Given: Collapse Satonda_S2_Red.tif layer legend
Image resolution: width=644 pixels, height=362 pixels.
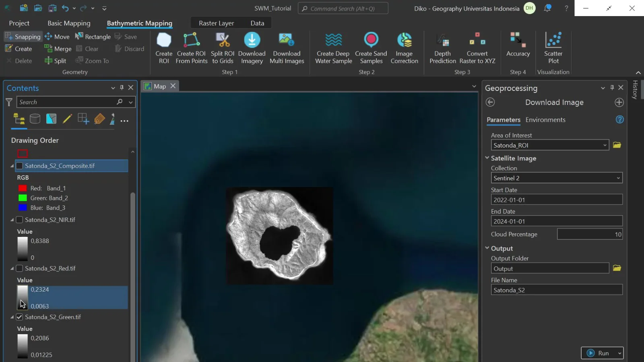Looking at the screenshot, I should click(x=12, y=268).
